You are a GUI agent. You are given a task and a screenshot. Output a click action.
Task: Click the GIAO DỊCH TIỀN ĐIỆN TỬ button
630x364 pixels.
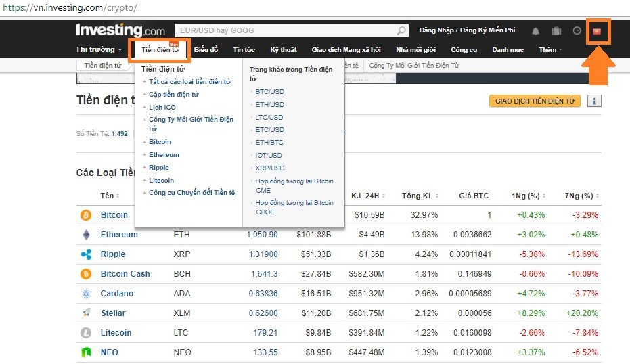pyautogui.click(x=535, y=101)
